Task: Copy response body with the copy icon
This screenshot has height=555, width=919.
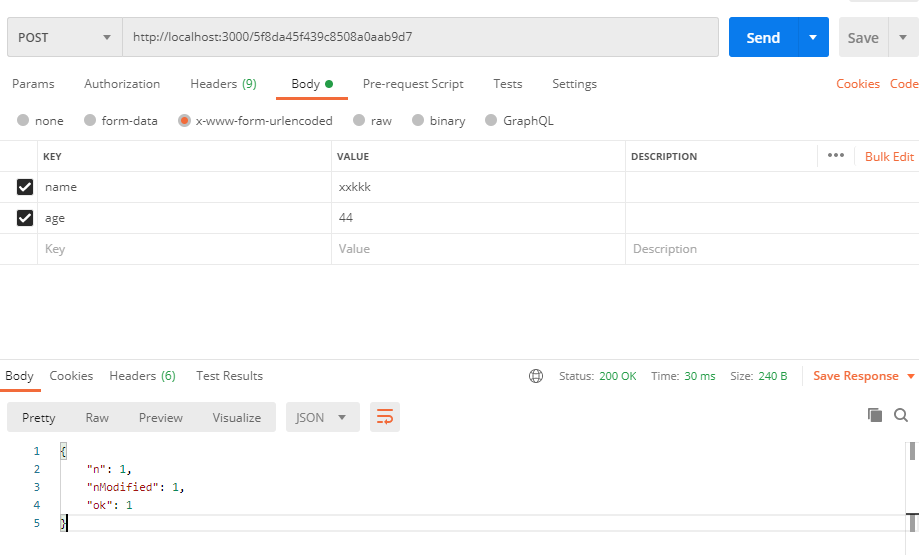Action: [875, 415]
